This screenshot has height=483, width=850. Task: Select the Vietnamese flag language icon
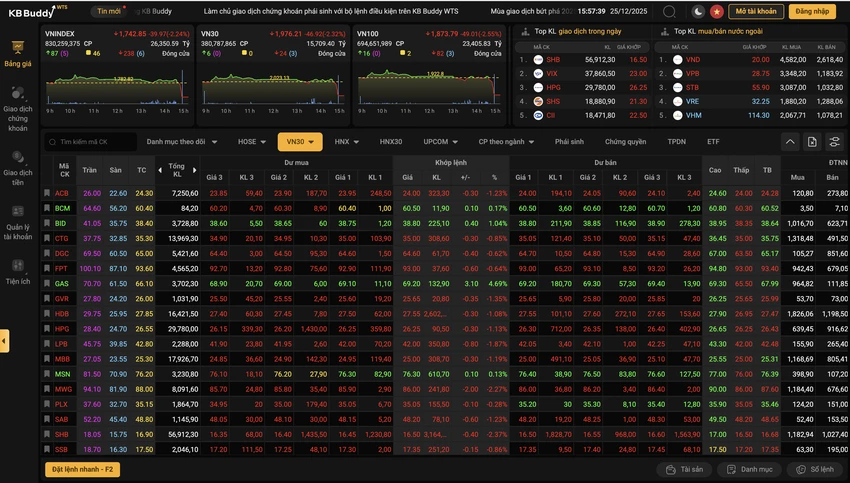[x=717, y=11]
